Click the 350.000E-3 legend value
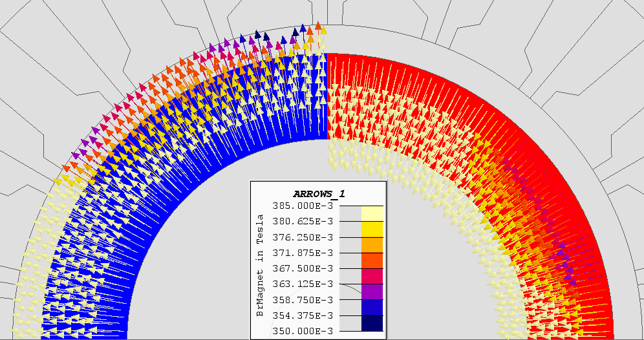The width and height of the screenshot is (644, 340). point(303,331)
